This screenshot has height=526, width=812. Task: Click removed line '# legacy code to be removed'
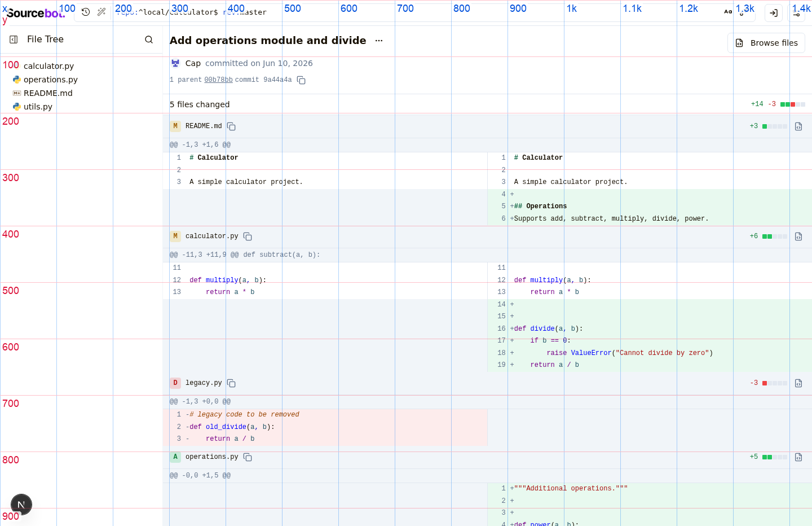coord(244,415)
